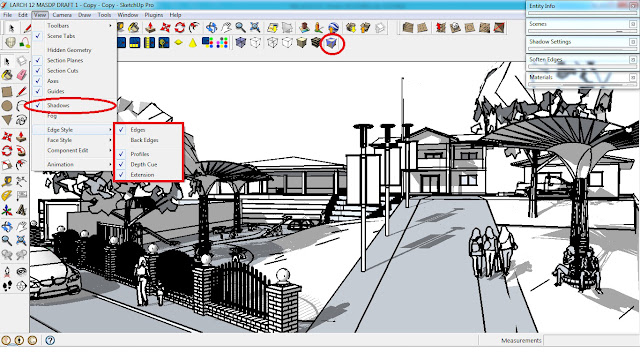Screen dimensions: 640x360
Task: Click the Measurements input box
Action: 590,340
